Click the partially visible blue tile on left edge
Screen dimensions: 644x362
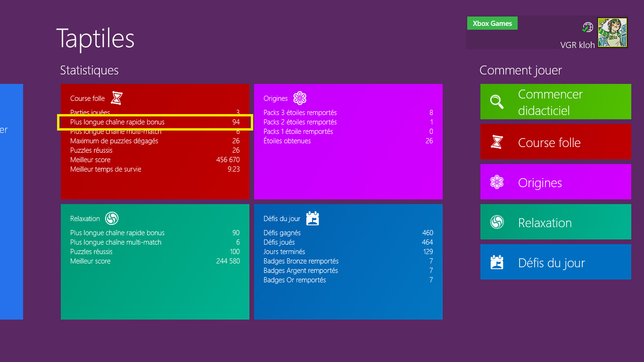coord(11,201)
